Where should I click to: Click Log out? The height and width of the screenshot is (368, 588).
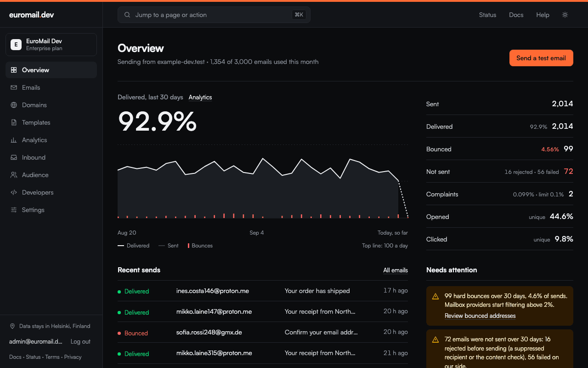pos(80,342)
